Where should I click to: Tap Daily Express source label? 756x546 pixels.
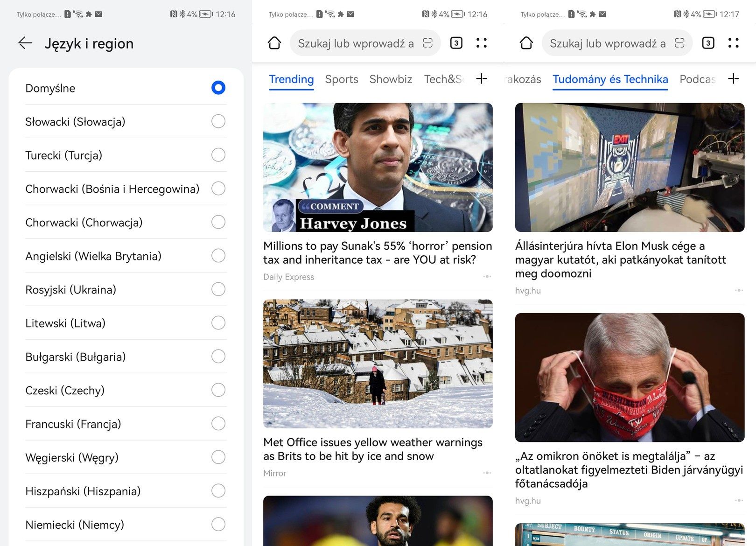point(288,277)
